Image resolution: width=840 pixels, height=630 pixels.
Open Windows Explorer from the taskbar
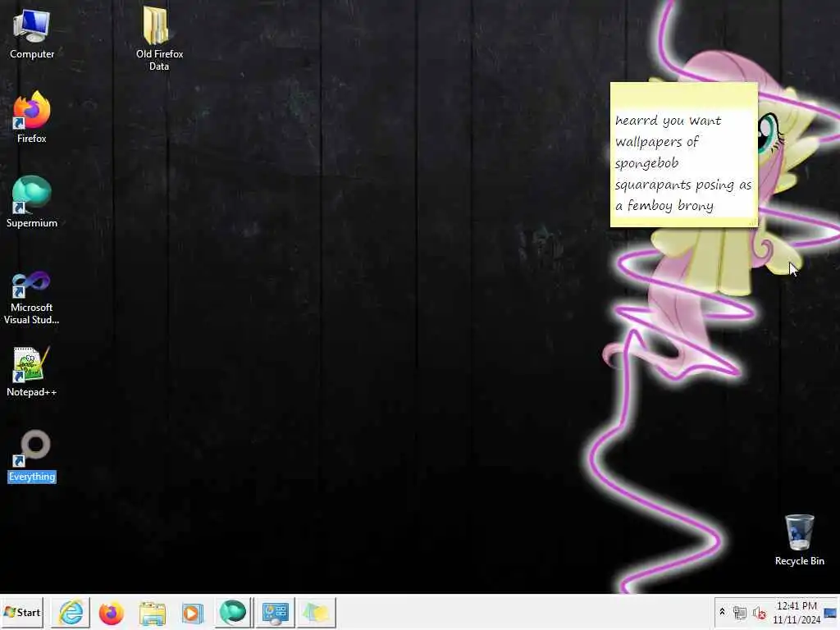pyautogui.click(x=152, y=613)
